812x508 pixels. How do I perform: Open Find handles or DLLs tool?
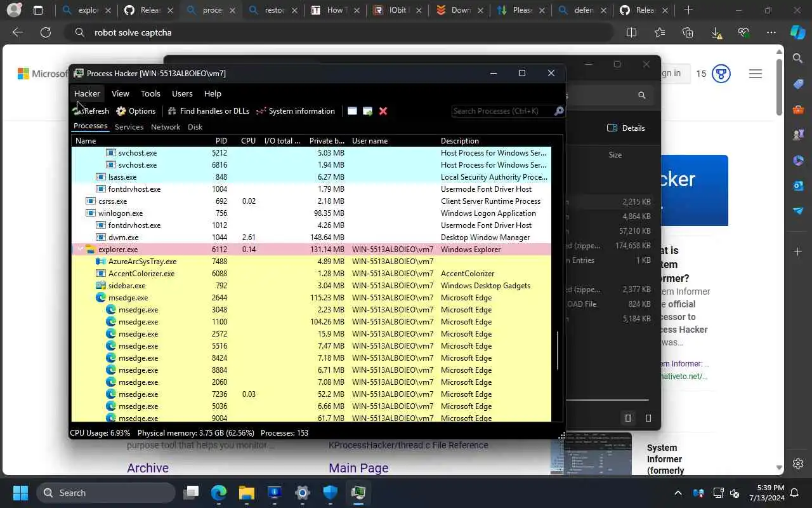click(209, 111)
